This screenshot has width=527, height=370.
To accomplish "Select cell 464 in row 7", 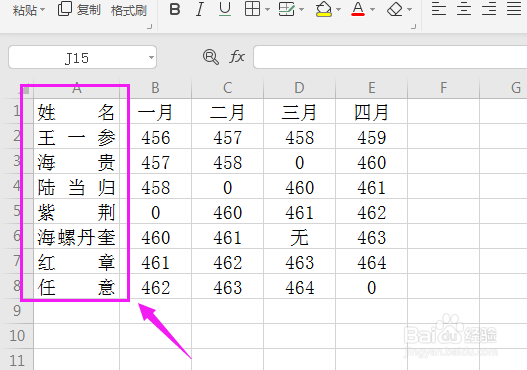I will (x=371, y=261).
